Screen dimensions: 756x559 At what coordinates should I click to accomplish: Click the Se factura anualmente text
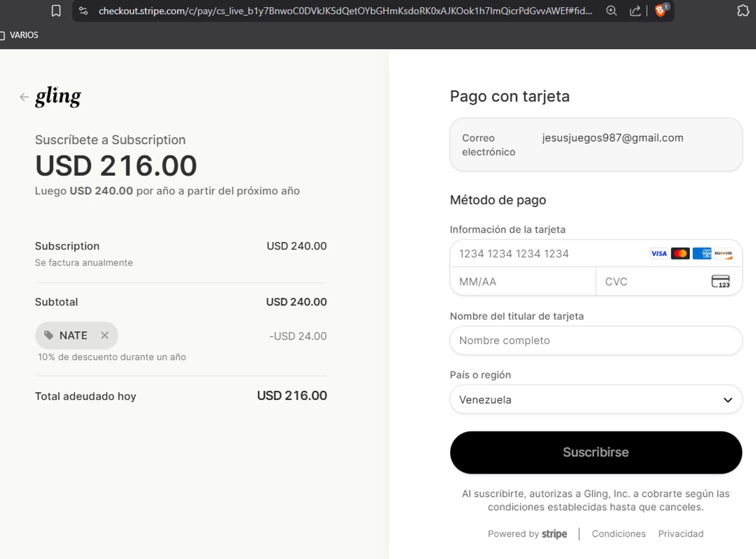pyautogui.click(x=84, y=263)
